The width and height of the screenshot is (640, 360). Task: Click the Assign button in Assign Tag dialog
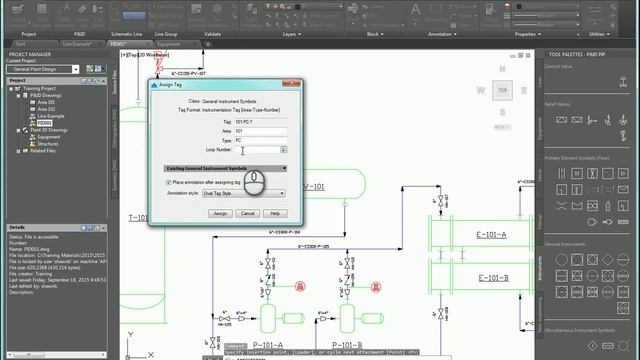point(220,213)
